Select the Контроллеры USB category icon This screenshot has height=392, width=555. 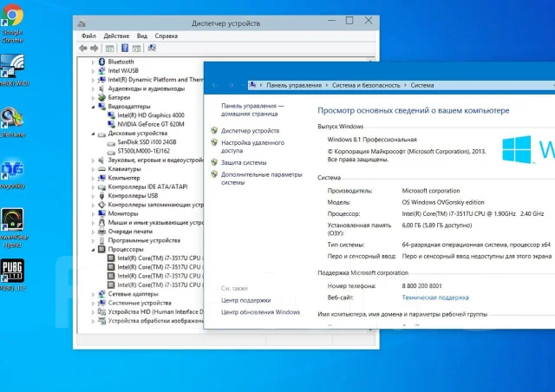pyautogui.click(x=102, y=196)
